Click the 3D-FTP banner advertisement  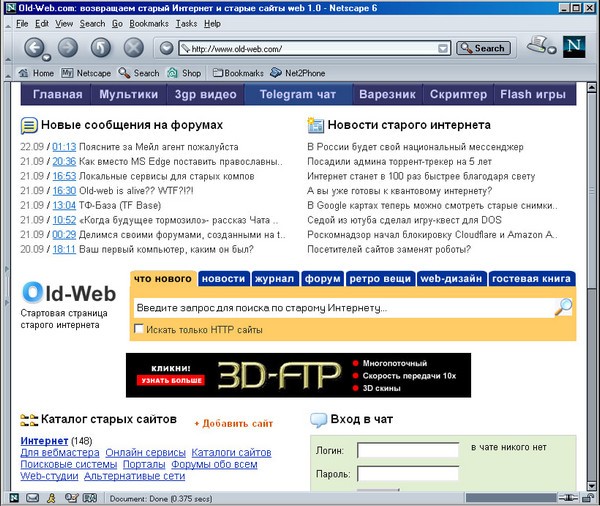[300, 374]
